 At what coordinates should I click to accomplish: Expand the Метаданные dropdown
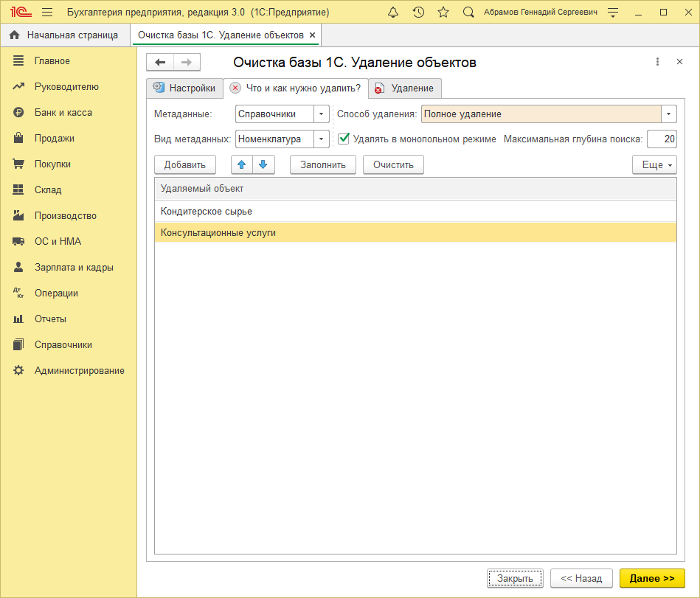(x=321, y=114)
